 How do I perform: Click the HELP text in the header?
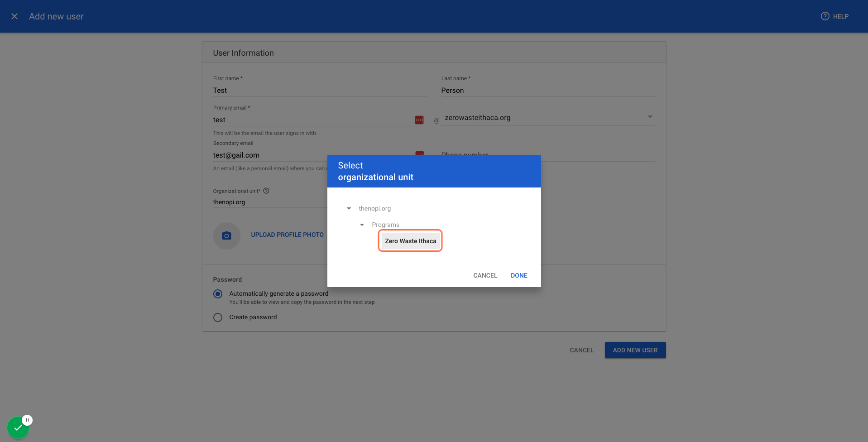(841, 16)
